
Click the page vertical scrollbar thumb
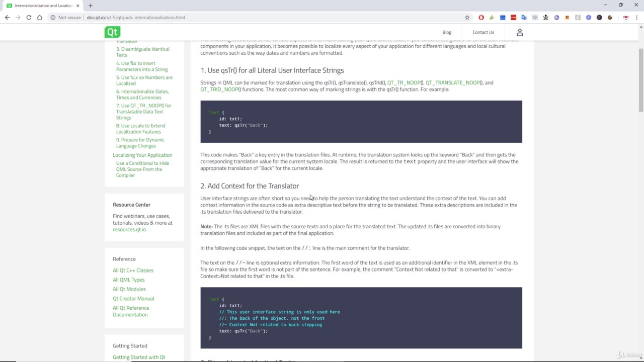[x=640, y=80]
